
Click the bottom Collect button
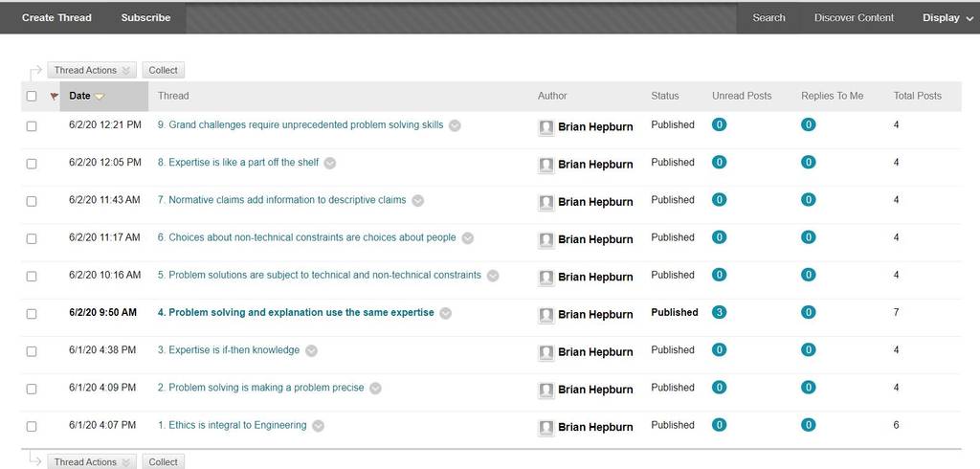(163, 461)
